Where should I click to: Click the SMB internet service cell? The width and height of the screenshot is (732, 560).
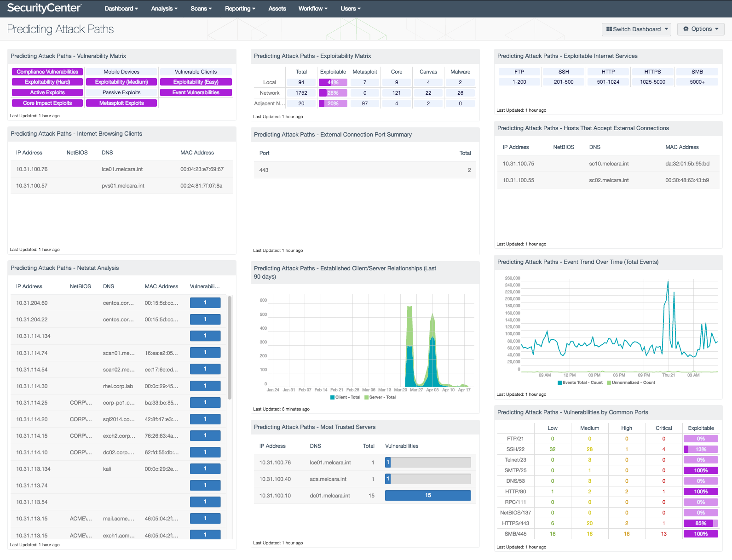[x=697, y=72]
